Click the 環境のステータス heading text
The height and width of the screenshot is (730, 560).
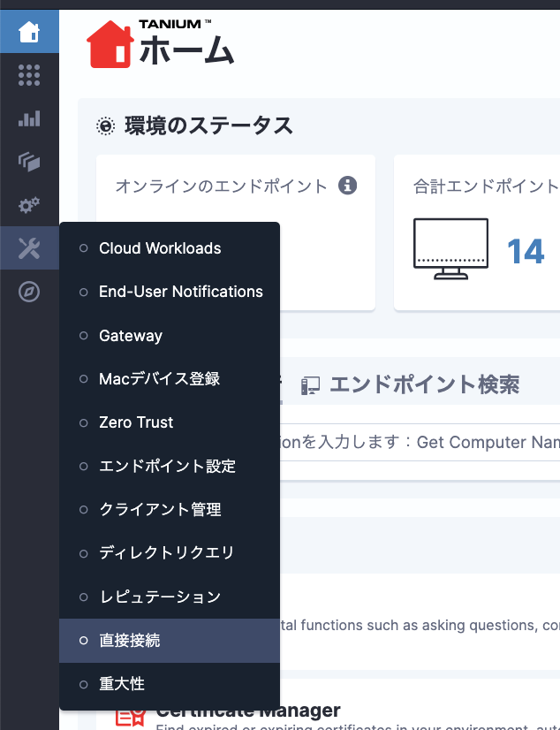(208, 126)
